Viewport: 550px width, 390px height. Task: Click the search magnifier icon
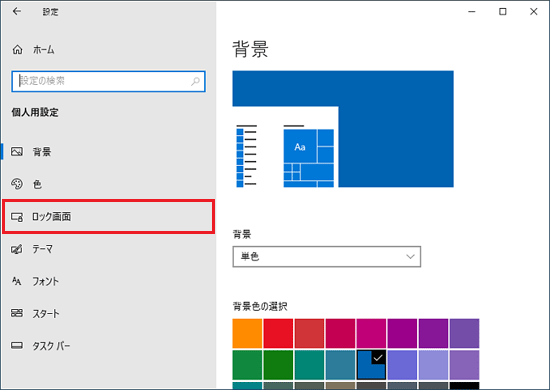pyautogui.click(x=195, y=81)
